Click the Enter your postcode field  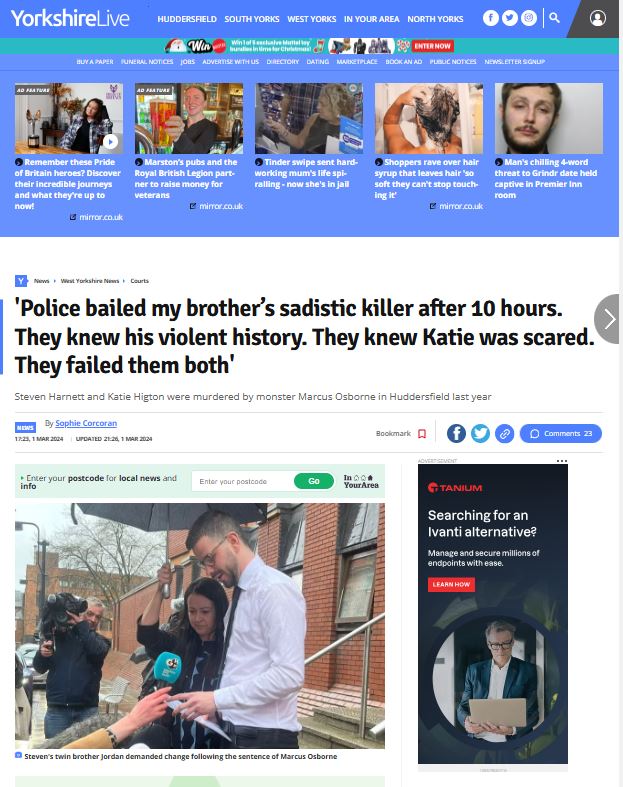tap(242, 481)
